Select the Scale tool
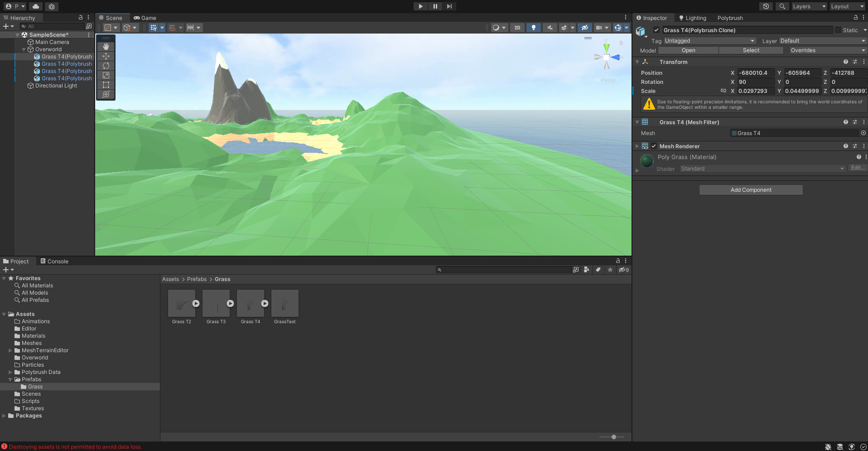Viewport: 868px width, 451px height. click(x=106, y=75)
